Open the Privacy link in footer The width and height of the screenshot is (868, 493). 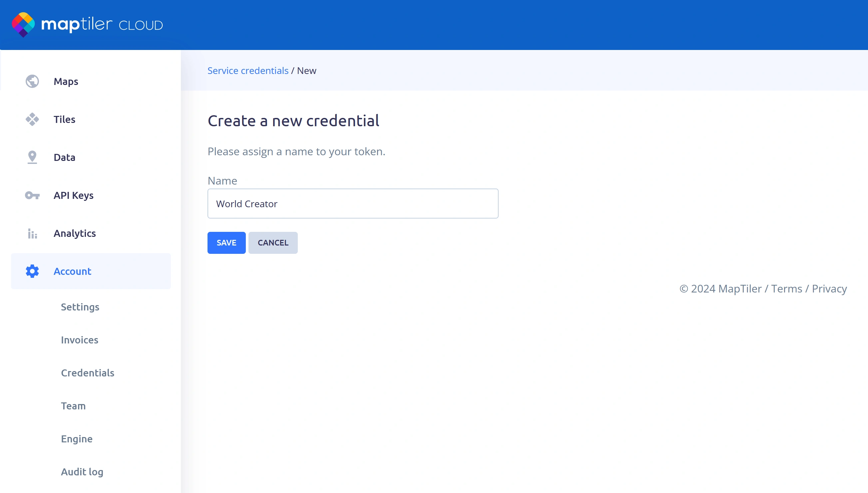(x=829, y=288)
